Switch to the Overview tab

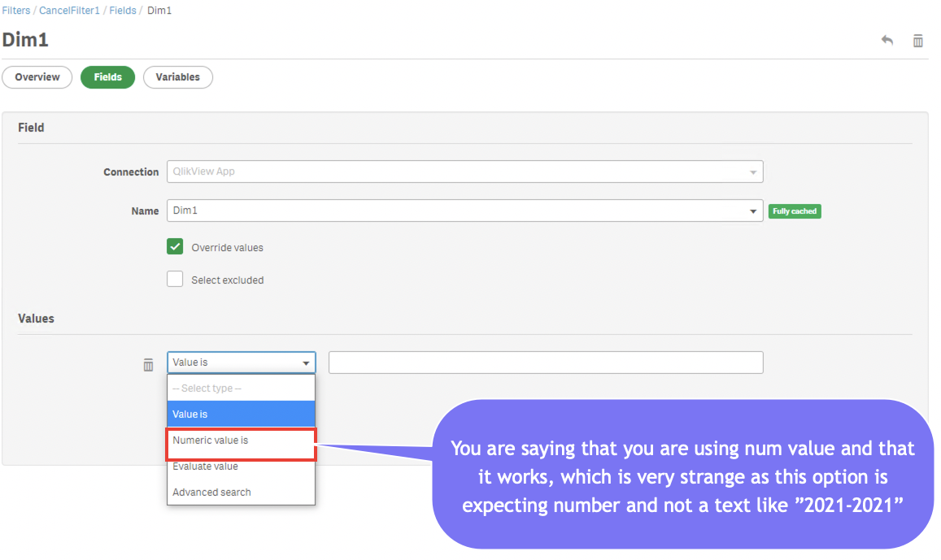pos(37,76)
